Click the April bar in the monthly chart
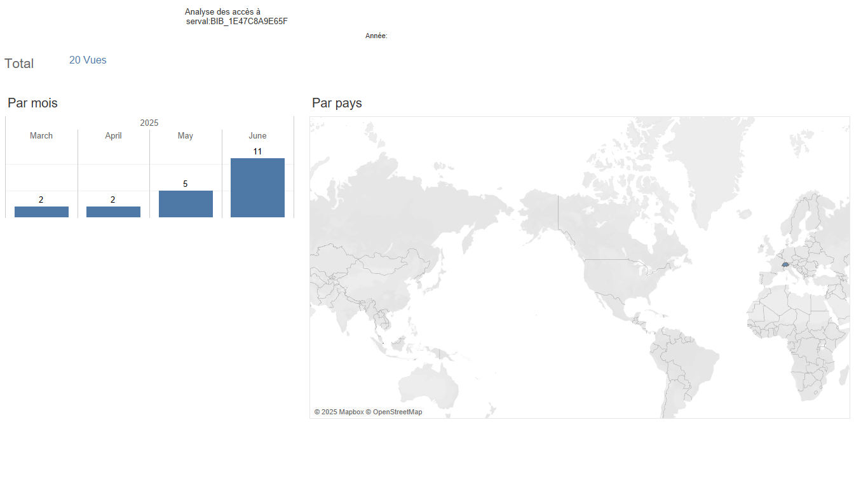Viewport: 868px width, 488px height. coord(113,212)
